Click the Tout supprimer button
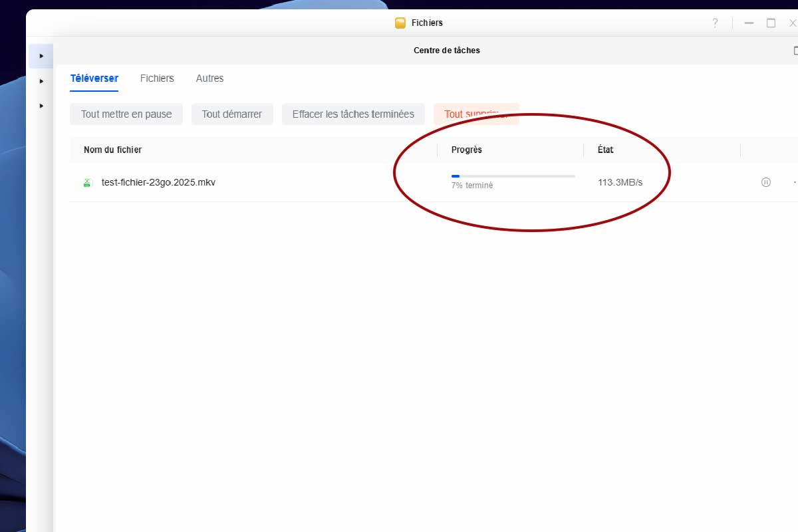This screenshot has height=532, width=798. click(x=475, y=114)
